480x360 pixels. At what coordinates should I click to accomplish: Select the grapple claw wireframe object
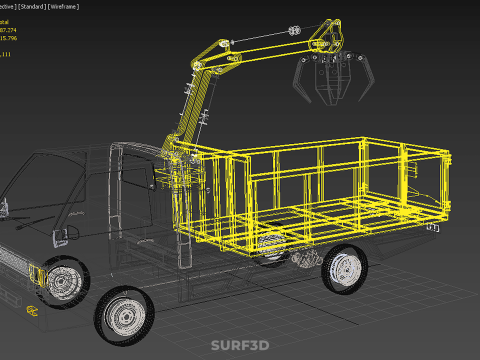(x=334, y=79)
